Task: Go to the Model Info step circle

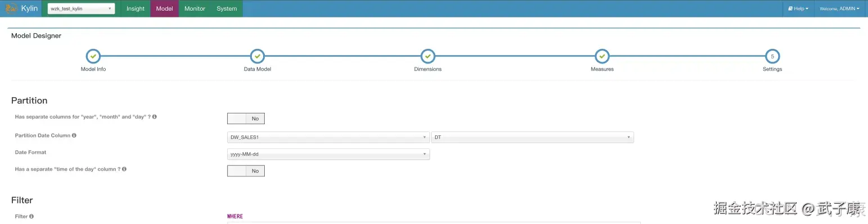Action: 93,56
